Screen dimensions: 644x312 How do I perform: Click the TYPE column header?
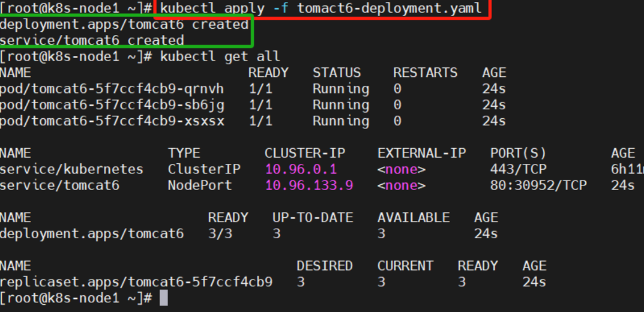point(184,153)
